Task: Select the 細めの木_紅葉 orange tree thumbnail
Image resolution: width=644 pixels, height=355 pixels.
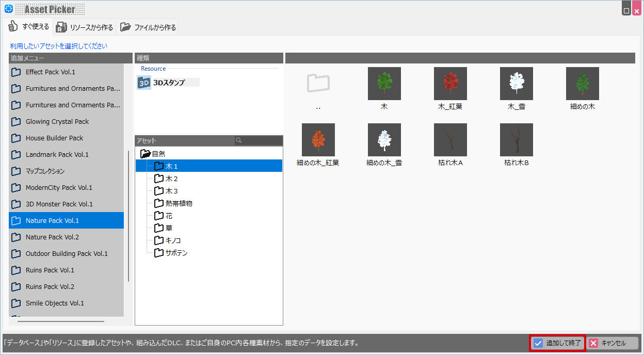Action: pos(318,140)
